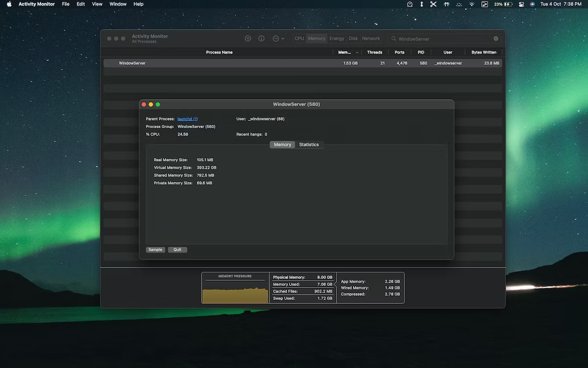Select the Memory tab in main toolbar
Screen dimensions: 588x368
point(317,39)
